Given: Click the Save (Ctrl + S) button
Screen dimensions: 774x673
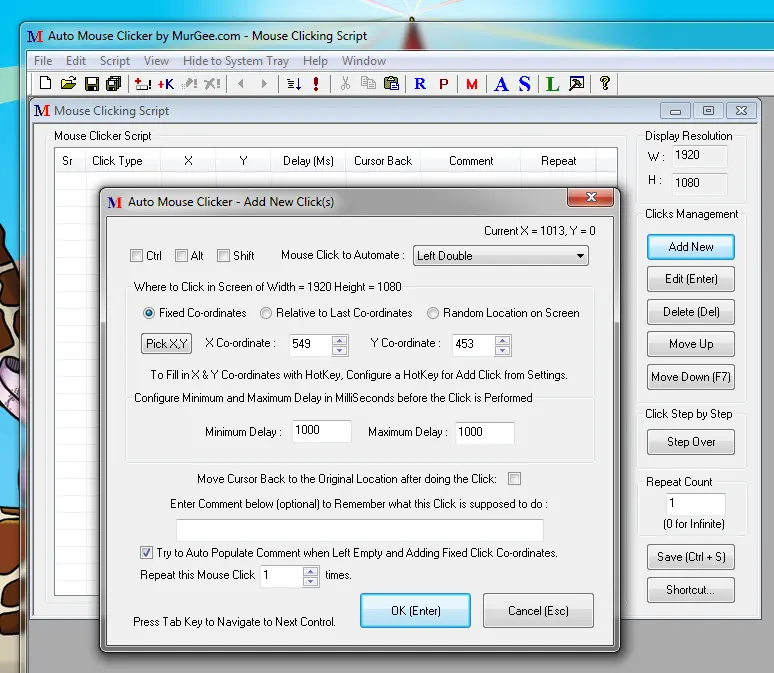Looking at the screenshot, I should click(x=691, y=557).
